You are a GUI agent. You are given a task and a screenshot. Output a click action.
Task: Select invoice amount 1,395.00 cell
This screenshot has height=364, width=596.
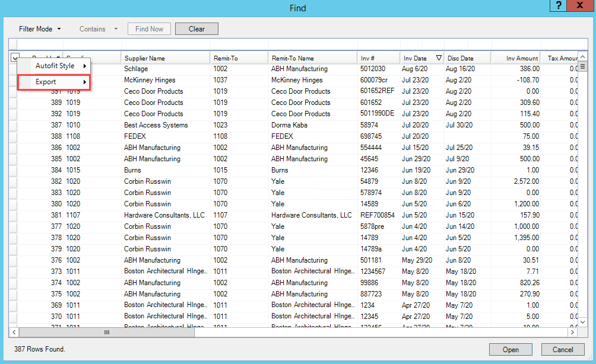click(x=516, y=238)
